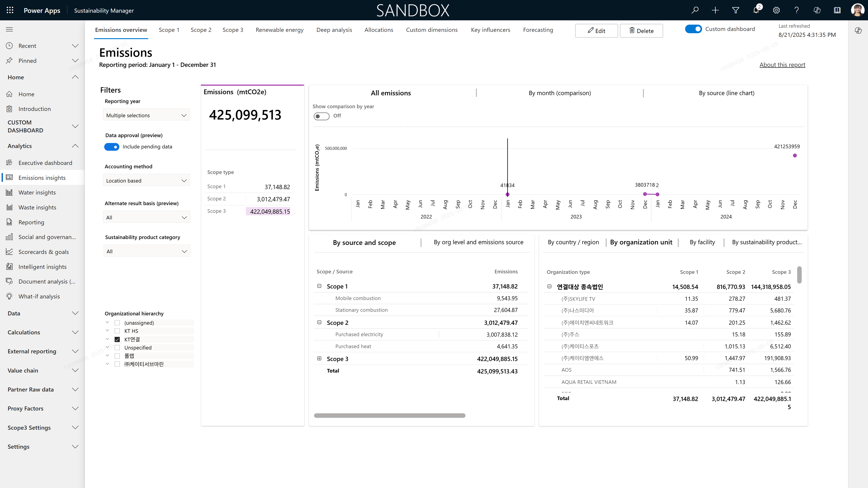Image resolution: width=868 pixels, height=488 pixels.
Task: Open Sustainability product category dropdown
Action: coord(146,251)
